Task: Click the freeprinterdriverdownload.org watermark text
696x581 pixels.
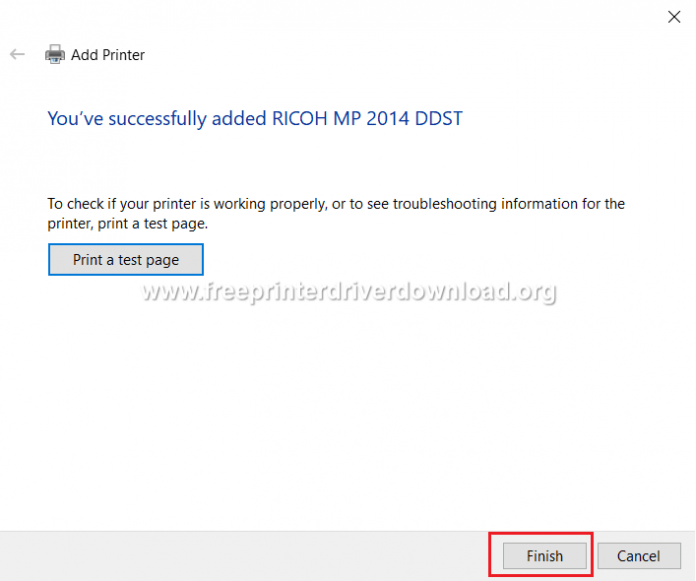Action: [x=349, y=292]
